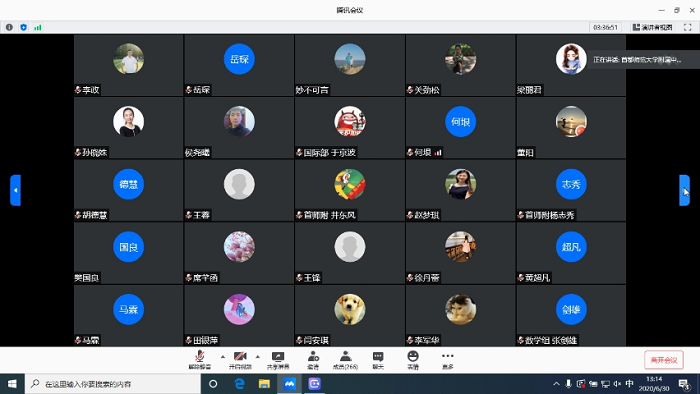
Task: Expand hidden system tray icons
Action: pyautogui.click(x=556, y=384)
